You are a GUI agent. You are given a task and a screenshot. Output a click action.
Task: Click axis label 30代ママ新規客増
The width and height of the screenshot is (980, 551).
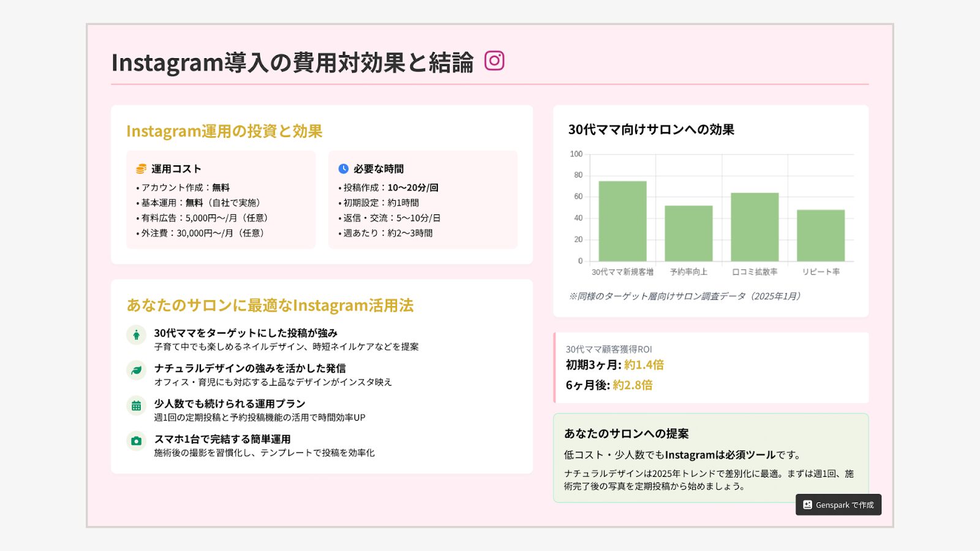[x=622, y=272]
